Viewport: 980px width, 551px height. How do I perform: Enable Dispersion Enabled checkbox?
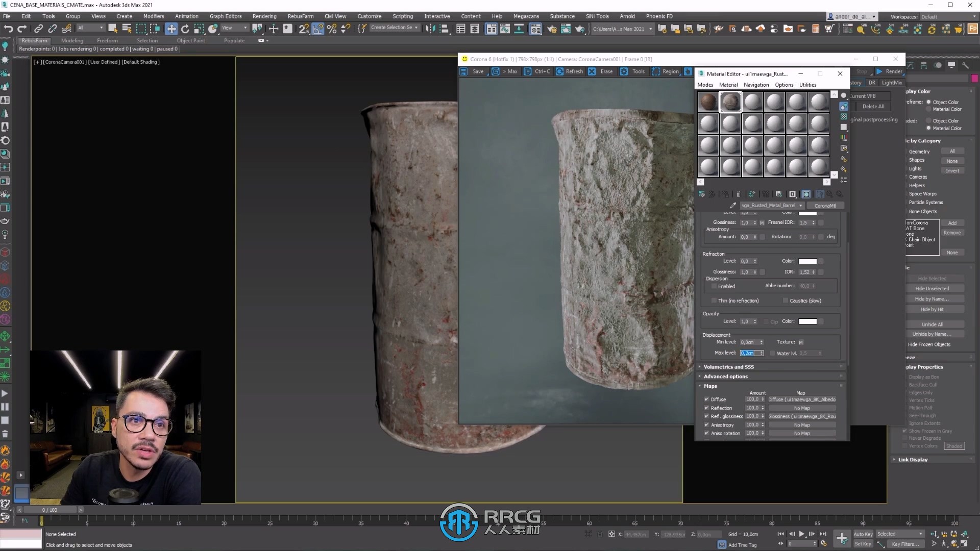pyautogui.click(x=715, y=286)
